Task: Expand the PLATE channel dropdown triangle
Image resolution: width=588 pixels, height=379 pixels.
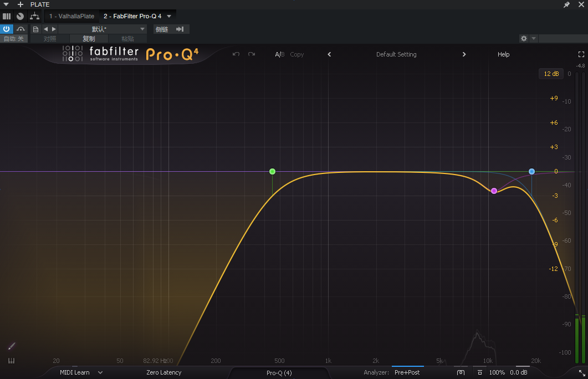Action: tap(6, 4)
